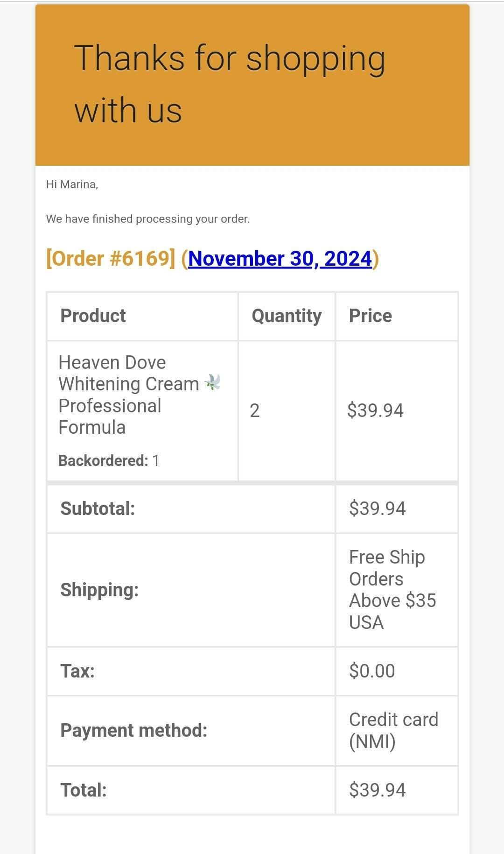Click the Total row label
The image size is (504, 854).
coord(84,790)
